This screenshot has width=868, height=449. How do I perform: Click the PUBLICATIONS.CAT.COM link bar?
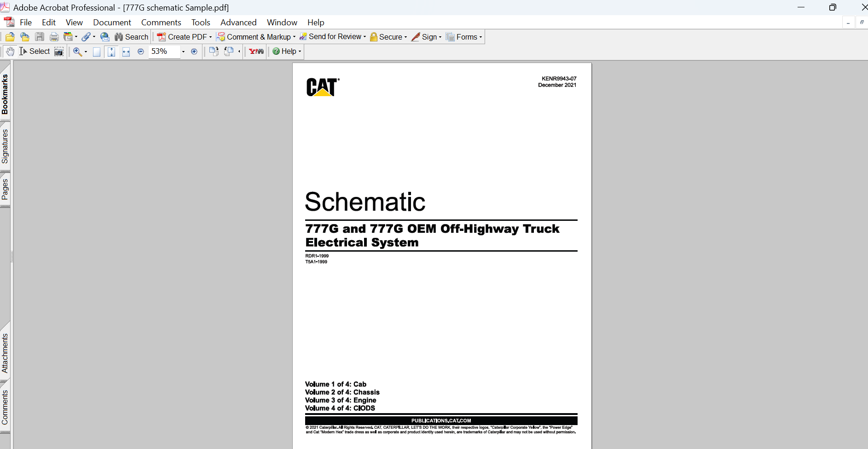pyautogui.click(x=441, y=420)
